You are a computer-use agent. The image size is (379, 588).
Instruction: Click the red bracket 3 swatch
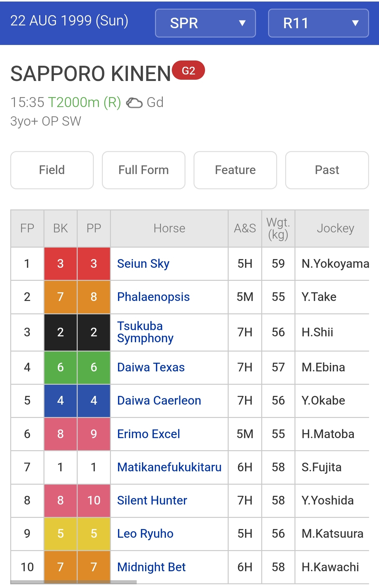pos(61,264)
